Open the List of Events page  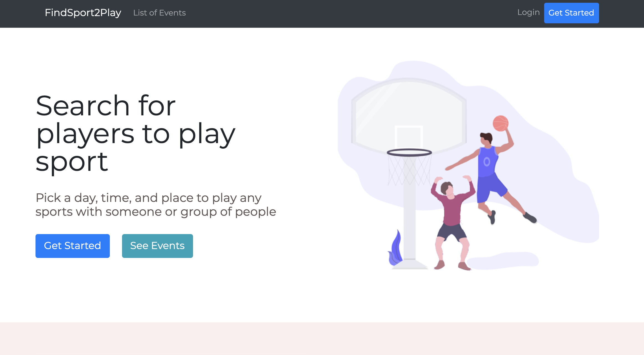click(159, 13)
